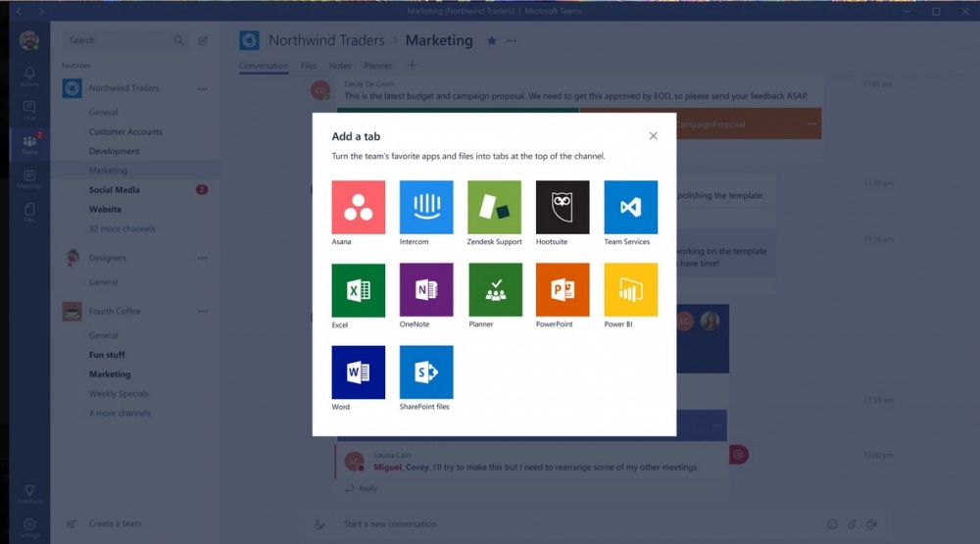The image size is (980, 544).
Task: Add the Asana tab
Action: click(358, 207)
